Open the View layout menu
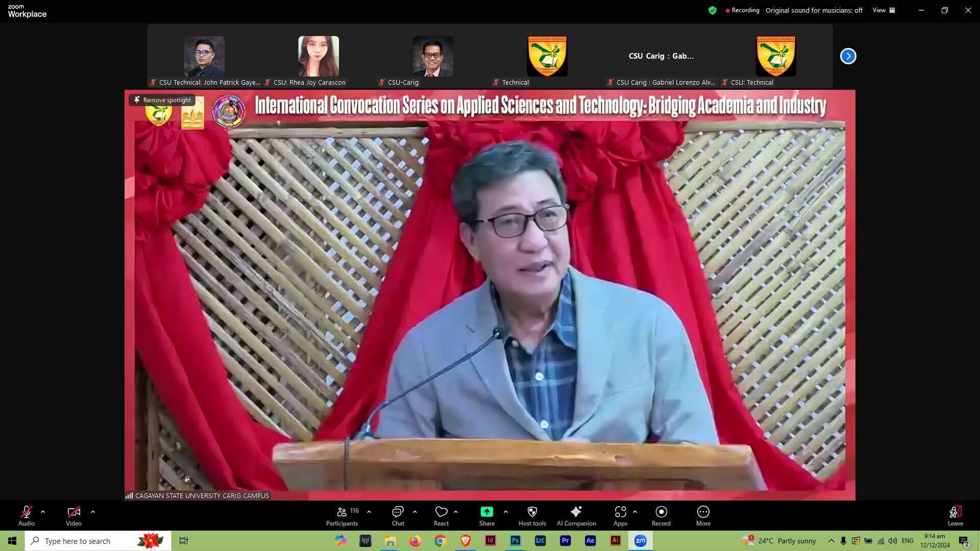The image size is (980, 551). click(x=884, y=10)
